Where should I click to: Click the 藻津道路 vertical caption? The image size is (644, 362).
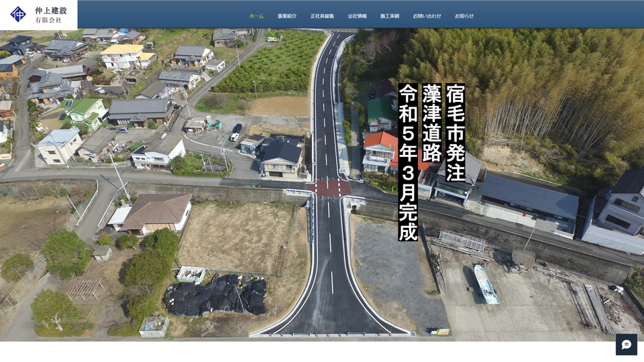click(432, 123)
